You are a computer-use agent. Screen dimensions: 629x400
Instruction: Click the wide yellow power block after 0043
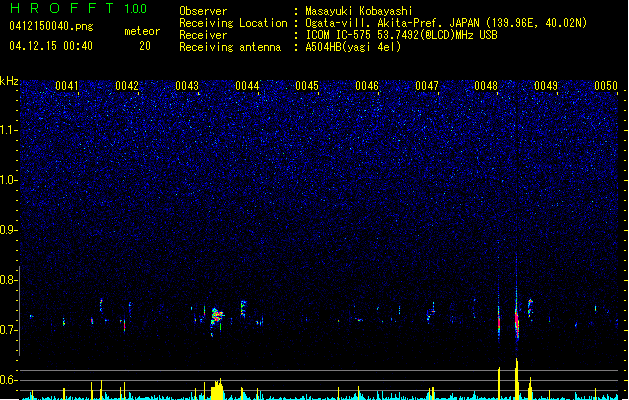point(217,389)
